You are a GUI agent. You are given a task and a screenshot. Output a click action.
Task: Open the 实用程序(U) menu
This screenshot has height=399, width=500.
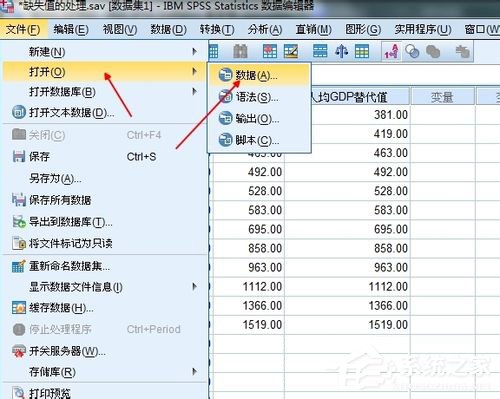423,30
